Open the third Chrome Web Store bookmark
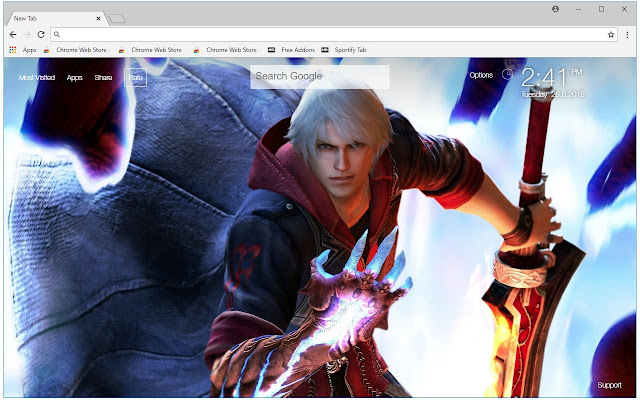Image resolution: width=640 pixels, height=400 pixels. tap(226, 50)
